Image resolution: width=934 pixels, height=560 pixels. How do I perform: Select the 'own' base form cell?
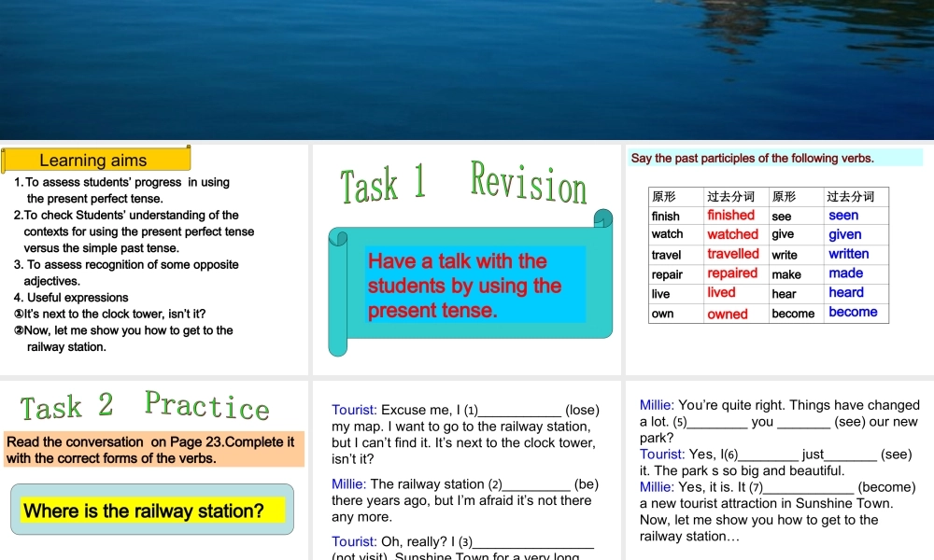click(676, 314)
